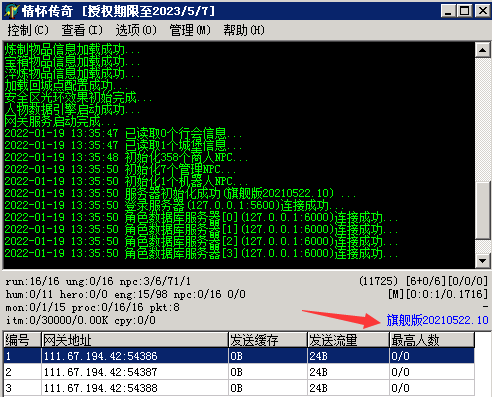Click the blue 旗舰版20210522.10 version label
Image resolution: width=492 pixels, height=397 pixels.
(x=437, y=320)
